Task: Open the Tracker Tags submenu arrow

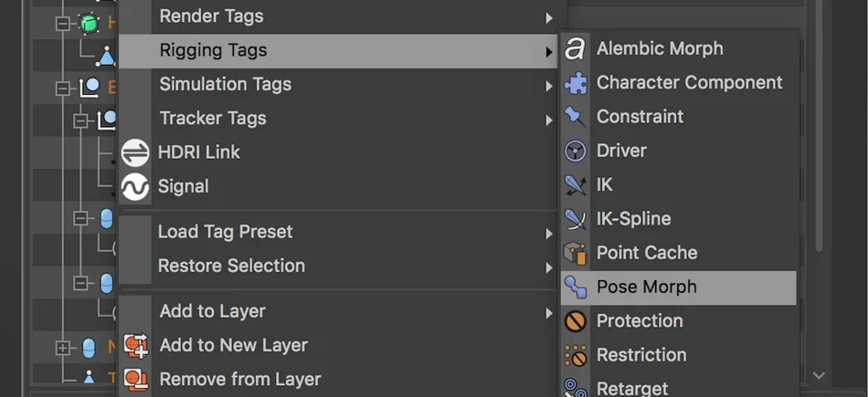Action: click(x=548, y=120)
